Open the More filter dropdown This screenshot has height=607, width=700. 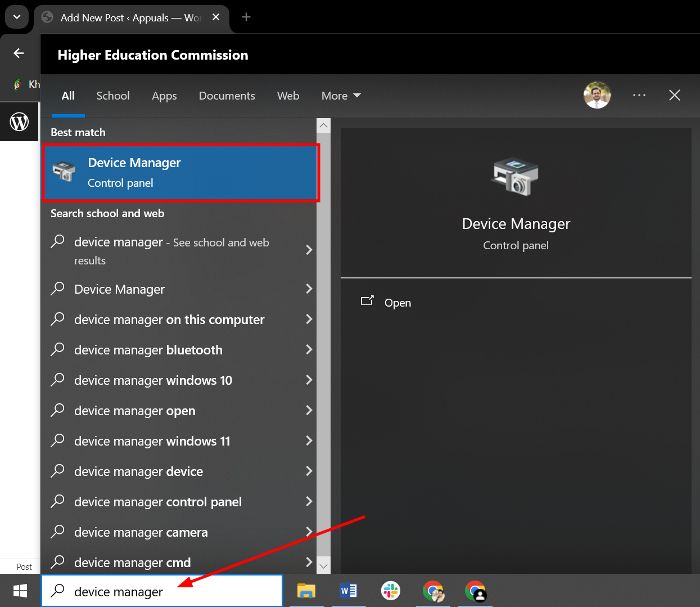pos(340,95)
